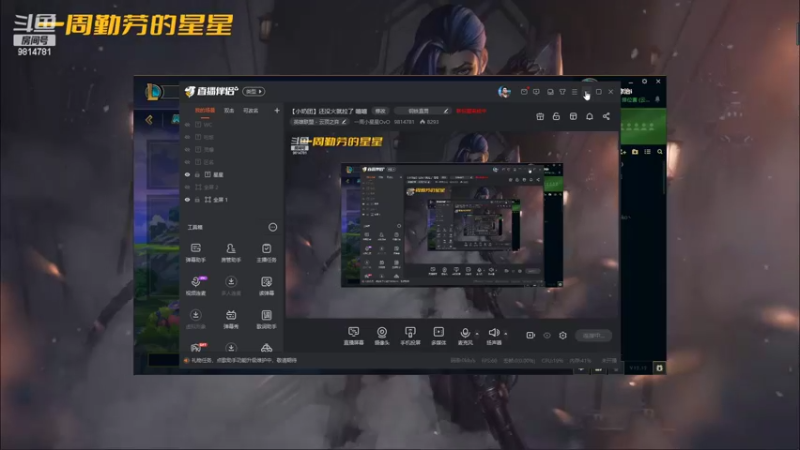
Task: Add a 摄像头 camera source
Action: tap(382, 336)
